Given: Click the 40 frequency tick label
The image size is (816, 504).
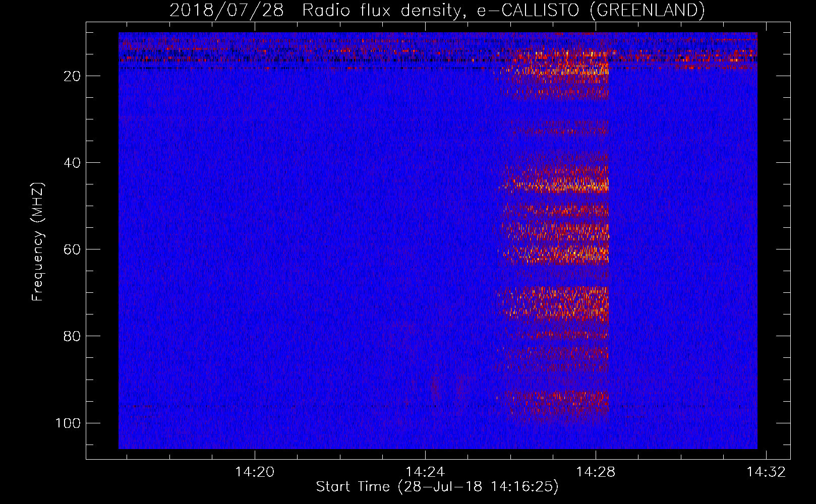Looking at the screenshot, I should [72, 163].
